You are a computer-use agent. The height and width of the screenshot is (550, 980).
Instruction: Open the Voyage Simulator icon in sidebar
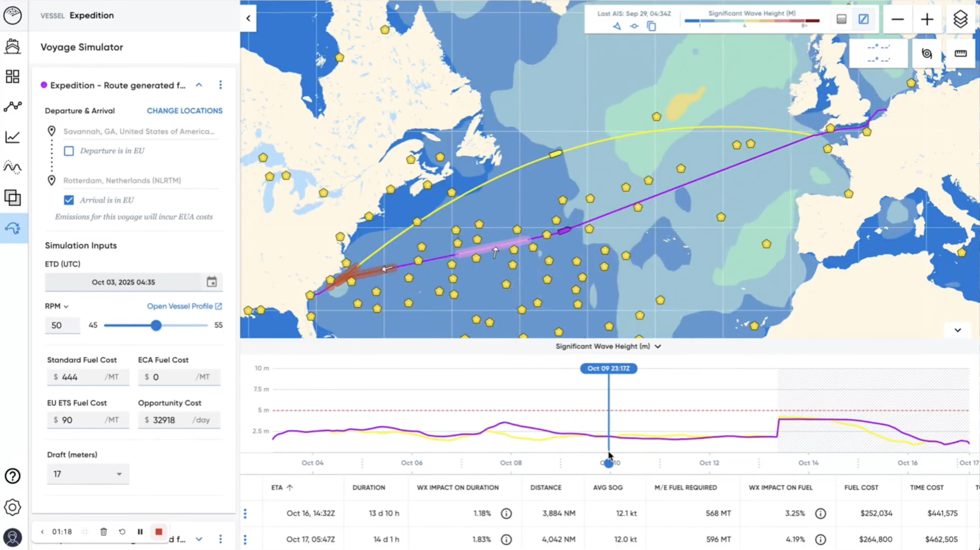[x=13, y=228]
